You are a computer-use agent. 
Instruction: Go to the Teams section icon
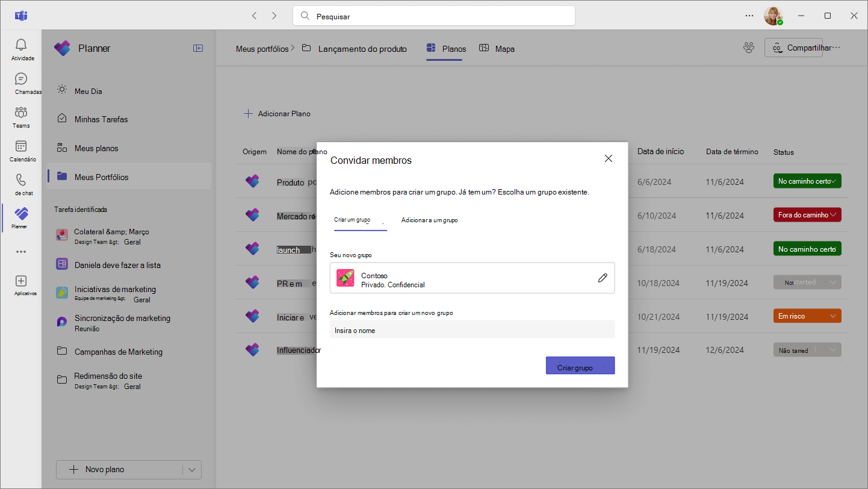[21, 113]
